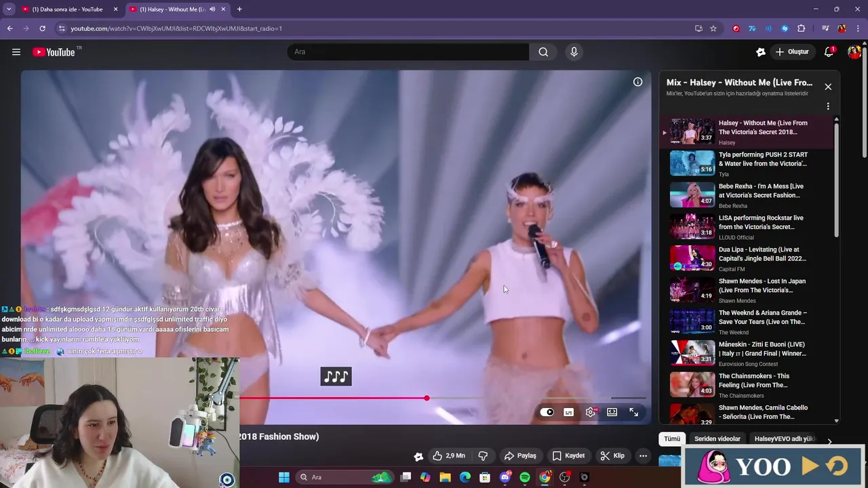Open Mix playlist three-dot options
Viewport: 868px width, 488px height.
pyautogui.click(x=828, y=106)
